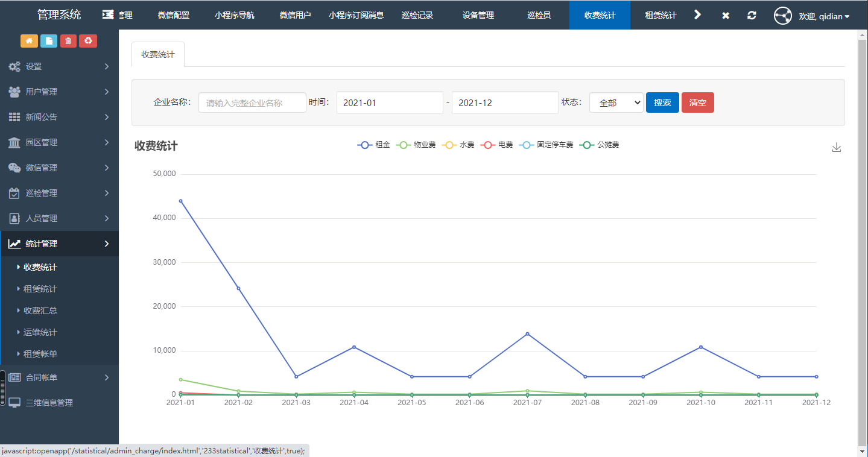This screenshot has width=868, height=457.
Task: Click the line chart icon beside 统计管理
Action: (x=14, y=244)
